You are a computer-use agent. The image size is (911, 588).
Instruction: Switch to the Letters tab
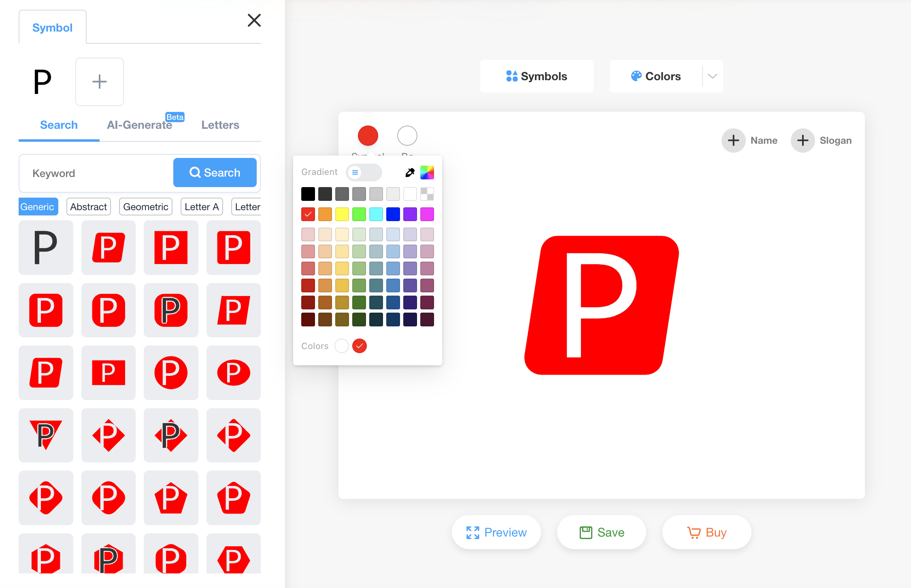click(x=220, y=125)
